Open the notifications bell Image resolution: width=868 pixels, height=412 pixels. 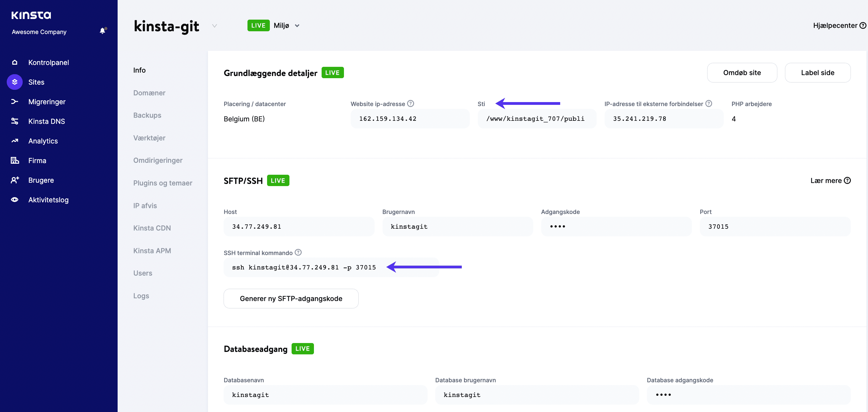click(x=103, y=31)
